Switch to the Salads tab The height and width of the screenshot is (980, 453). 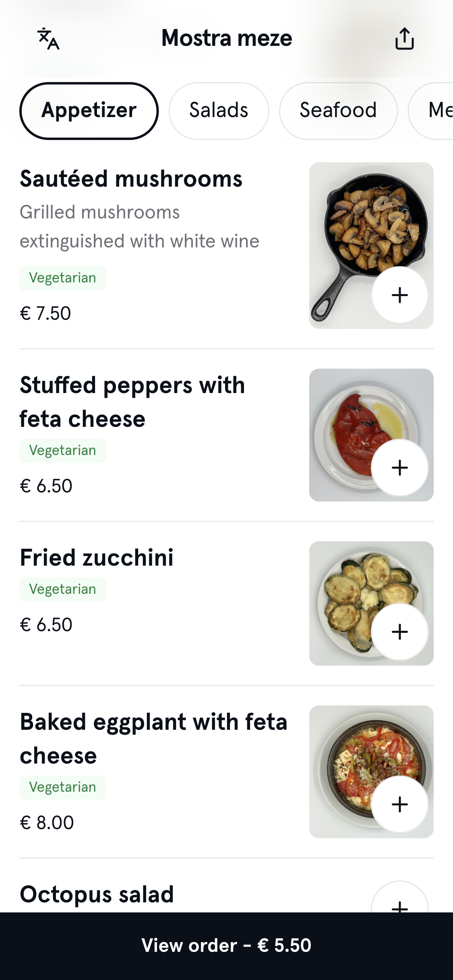(x=219, y=111)
